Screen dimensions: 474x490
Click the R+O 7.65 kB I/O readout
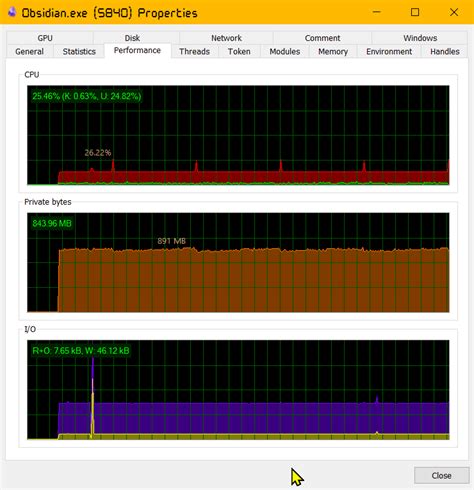81,351
